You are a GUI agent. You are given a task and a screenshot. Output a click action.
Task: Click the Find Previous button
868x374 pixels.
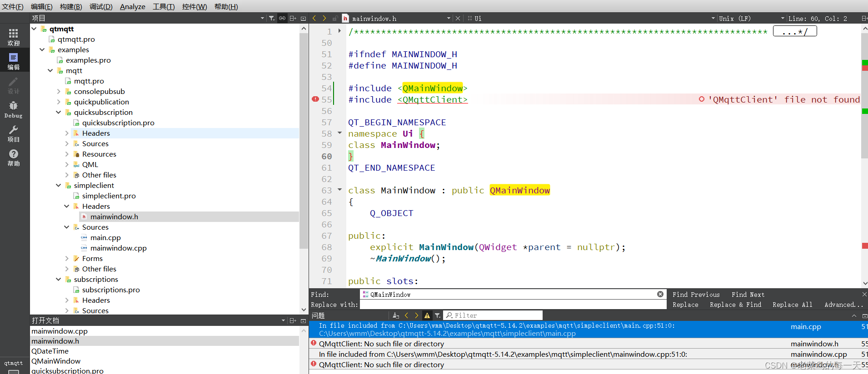tap(696, 295)
